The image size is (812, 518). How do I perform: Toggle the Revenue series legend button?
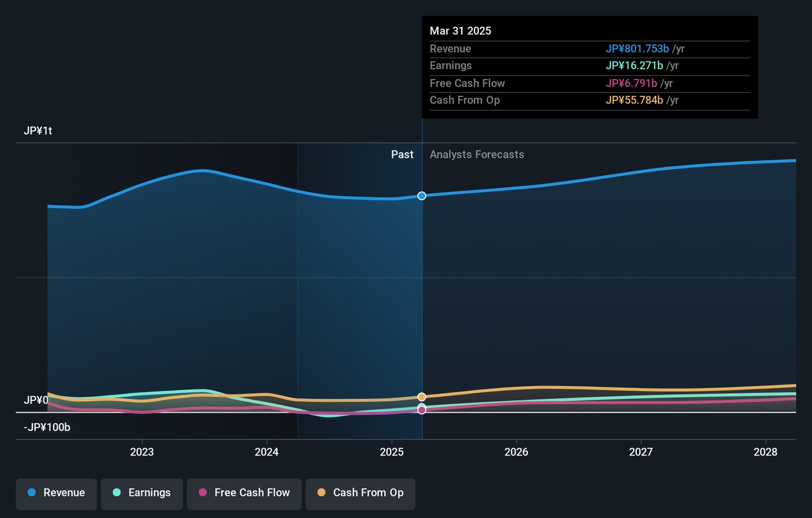click(x=56, y=494)
